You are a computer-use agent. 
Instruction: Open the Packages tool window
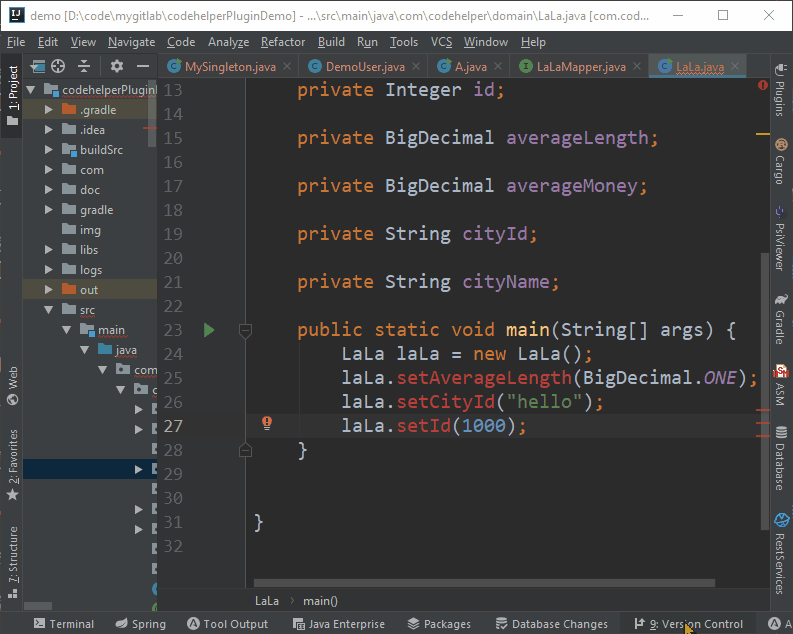coord(439,624)
